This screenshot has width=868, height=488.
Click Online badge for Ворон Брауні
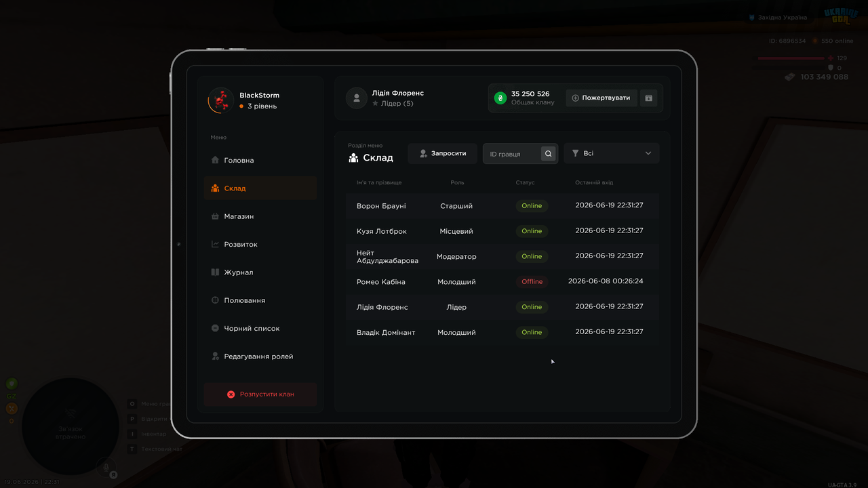point(532,205)
